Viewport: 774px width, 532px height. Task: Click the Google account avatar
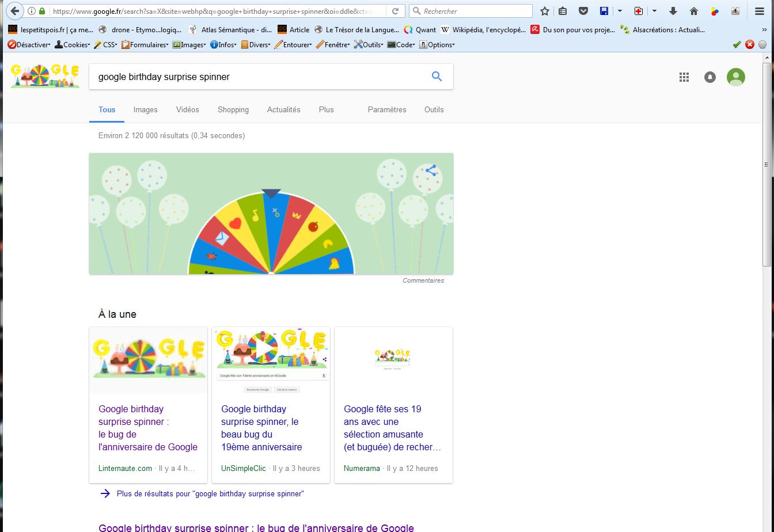tap(735, 77)
